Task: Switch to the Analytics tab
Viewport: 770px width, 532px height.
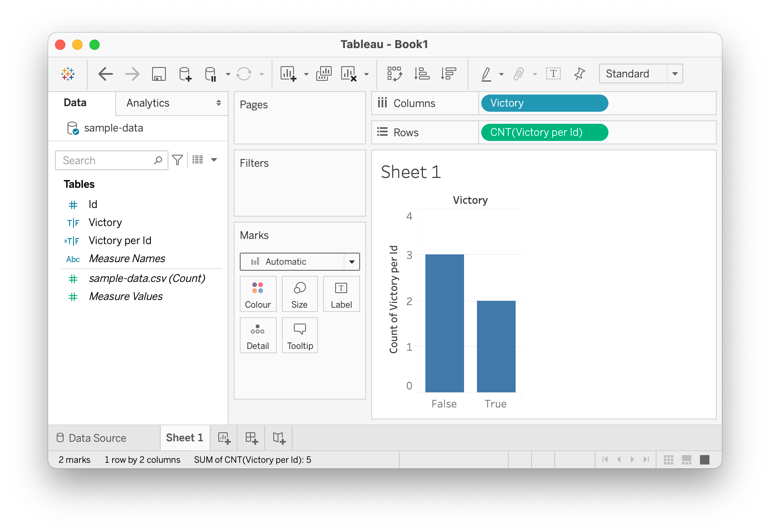Action: click(147, 103)
